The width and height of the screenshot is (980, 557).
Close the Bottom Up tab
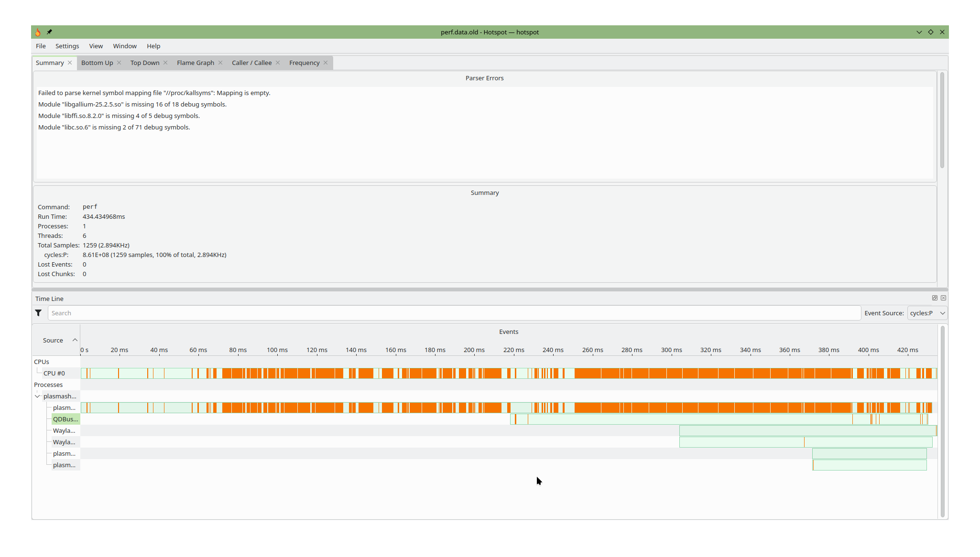(119, 63)
